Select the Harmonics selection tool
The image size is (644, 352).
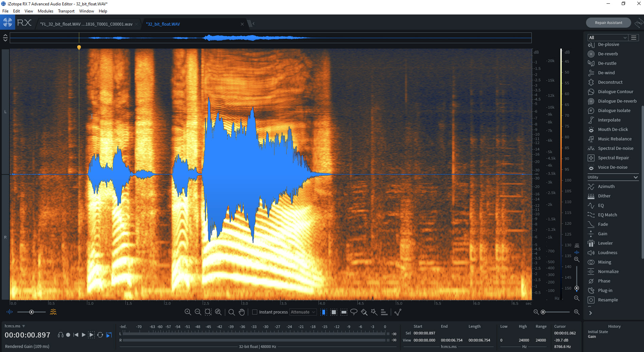[384, 312]
